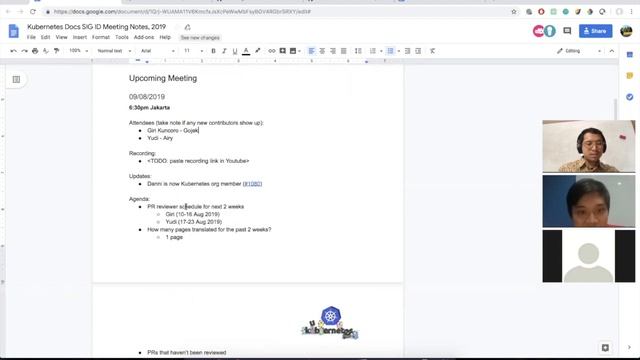The height and width of the screenshot is (360, 640).
Task: Open bulleted list style dropdown arrow
Action: [399, 51]
